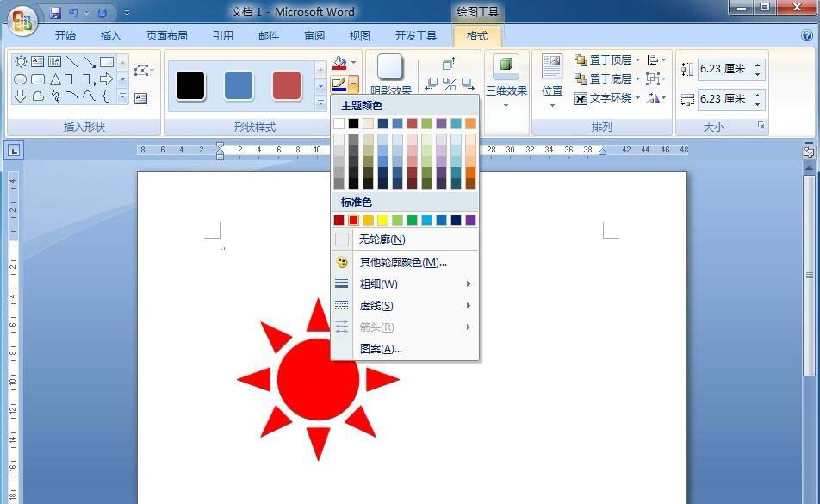Image resolution: width=820 pixels, height=504 pixels.
Task: Select the right arrow block shape
Action: [106, 79]
